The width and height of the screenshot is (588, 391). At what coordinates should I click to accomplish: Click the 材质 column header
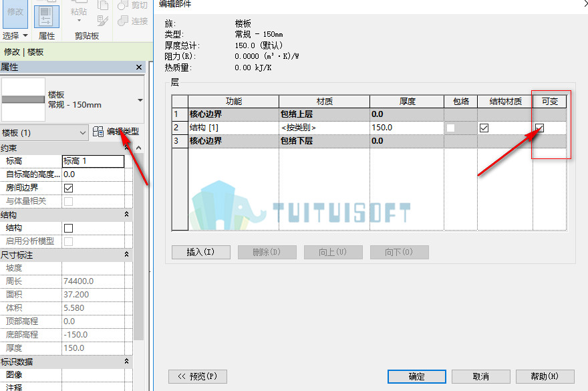(x=324, y=102)
